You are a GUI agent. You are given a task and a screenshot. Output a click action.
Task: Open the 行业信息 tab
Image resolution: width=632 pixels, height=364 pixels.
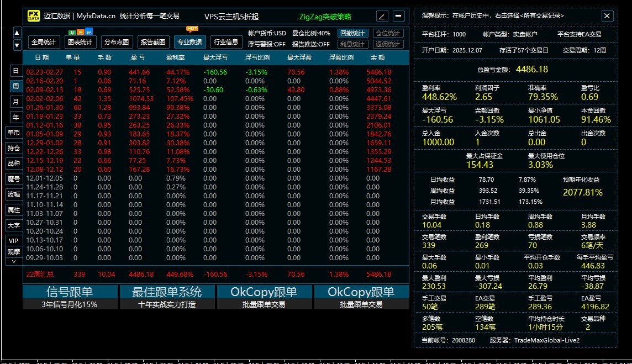pyautogui.click(x=226, y=41)
